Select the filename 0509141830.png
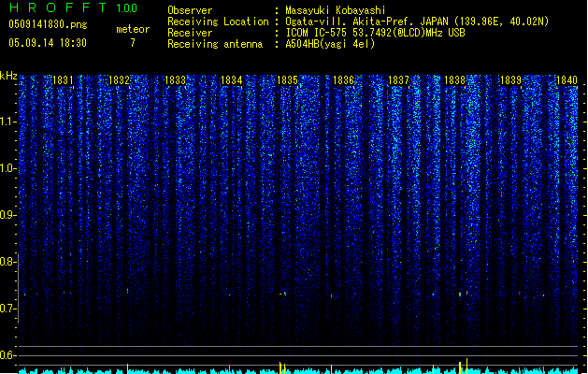588x374 pixels. pyautogui.click(x=48, y=24)
